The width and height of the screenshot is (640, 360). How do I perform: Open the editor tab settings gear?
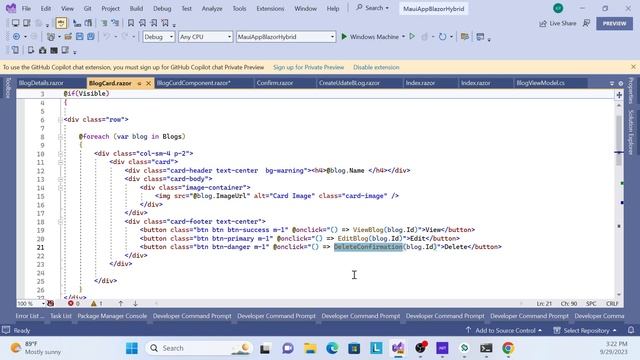[621, 83]
